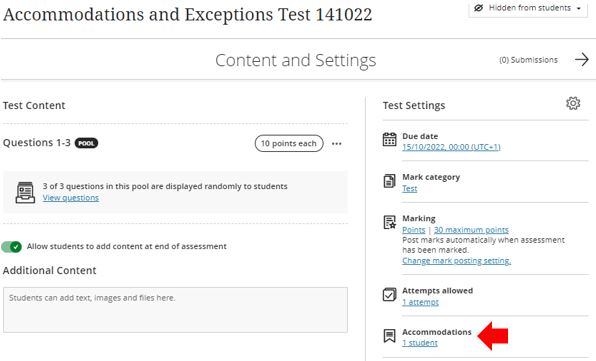The width and height of the screenshot is (596, 361).
Task: Click the Attempts allowed checkbox icon
Action: pos(389,294)
